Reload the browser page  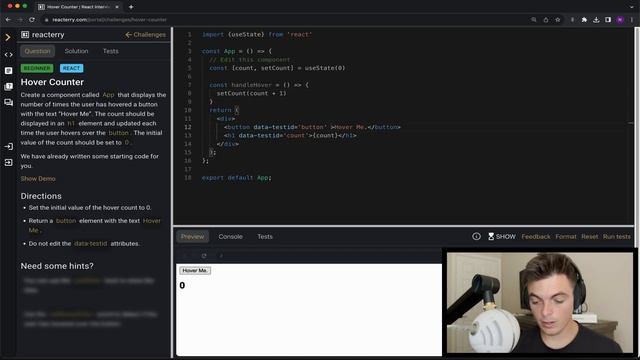32,20
